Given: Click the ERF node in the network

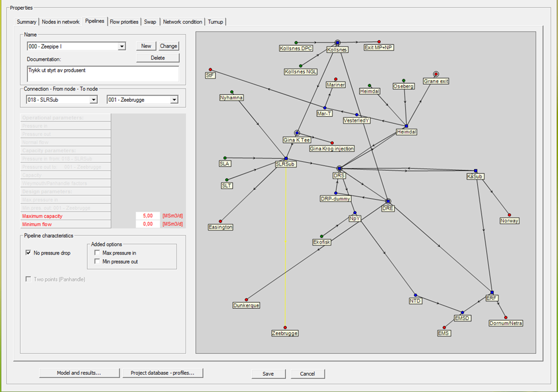Looking at the screenshot, I should point(492,292).
